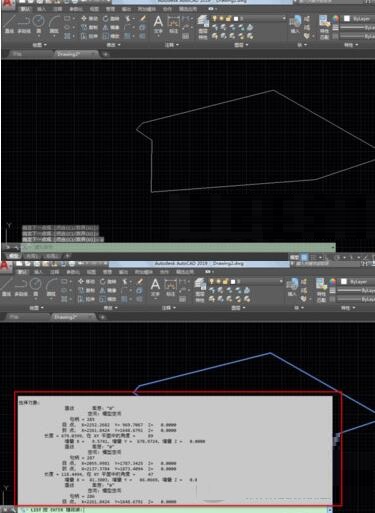Expand the Annotation panel in upper window
Viewport: 375px width, 513px height.
(172, 45)
